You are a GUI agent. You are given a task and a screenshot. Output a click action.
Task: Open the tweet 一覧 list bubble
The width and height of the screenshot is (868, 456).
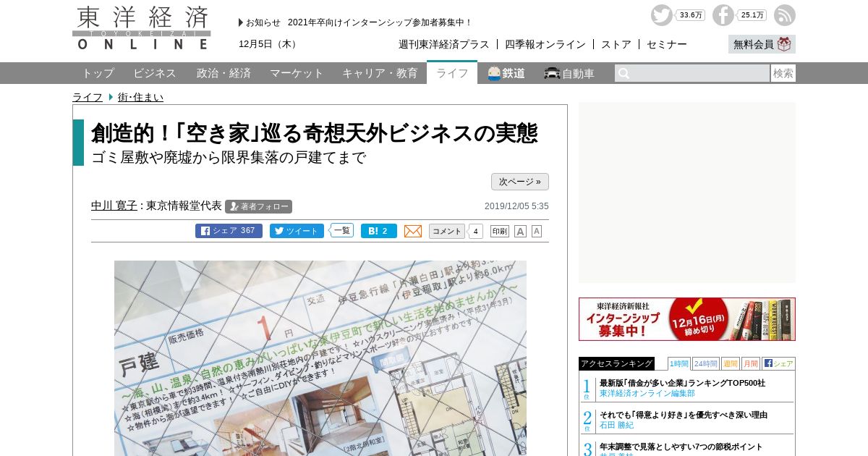(x=341, y=231)
